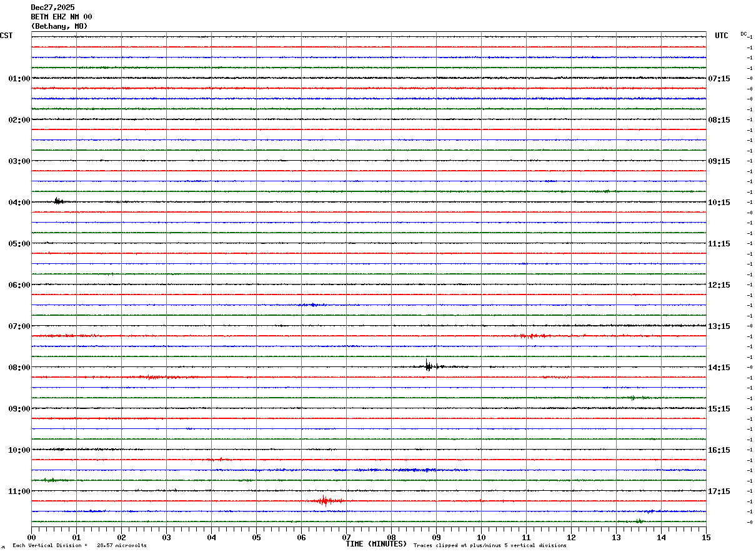The height and width of the screenshot is (554, 756).
Task: Select the 16:15 UTC time label
Action: coord(719,450)
